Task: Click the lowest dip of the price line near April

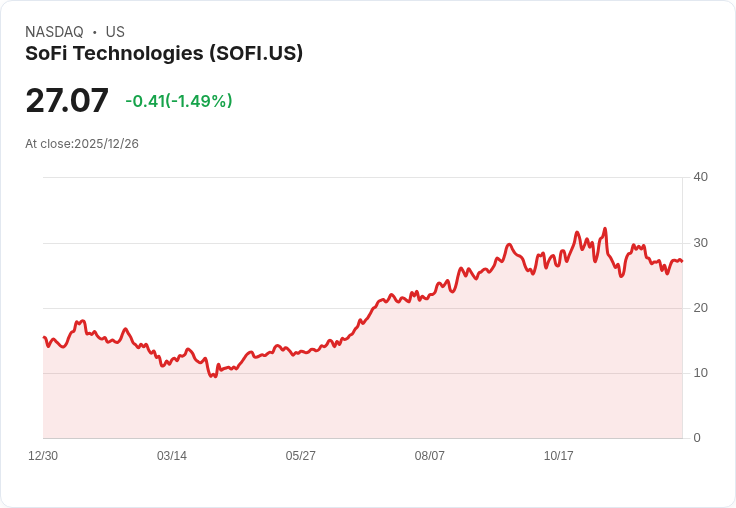Action: 213,376
